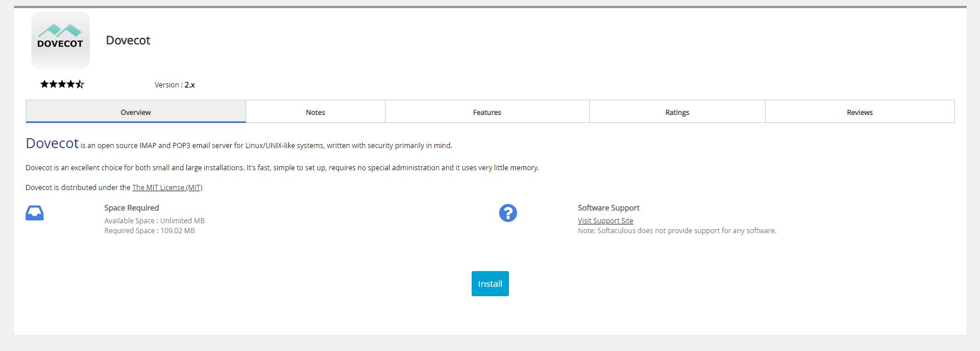Click the sentence about small and large installations

282,168
